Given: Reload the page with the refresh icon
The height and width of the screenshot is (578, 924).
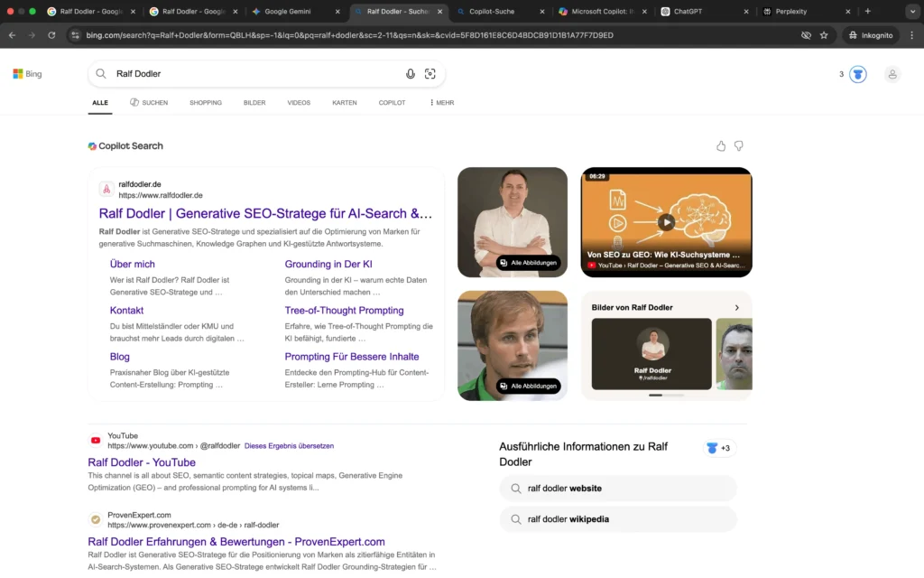Looking at the screenshot, I should point(51,35).
